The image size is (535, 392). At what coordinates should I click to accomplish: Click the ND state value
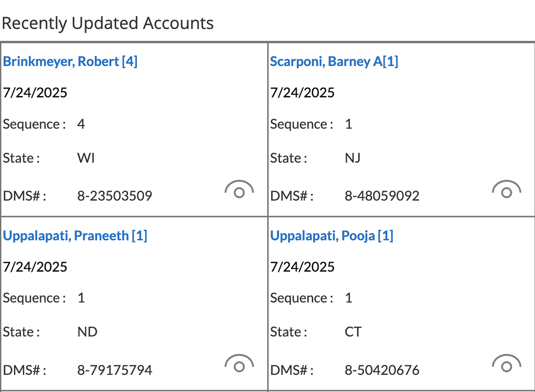click(87, 332)
